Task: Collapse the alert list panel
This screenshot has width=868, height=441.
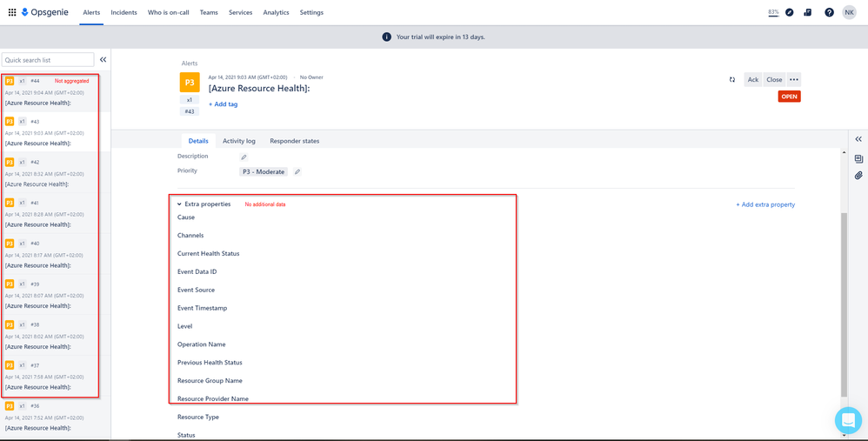Action: tap(103, 60)
